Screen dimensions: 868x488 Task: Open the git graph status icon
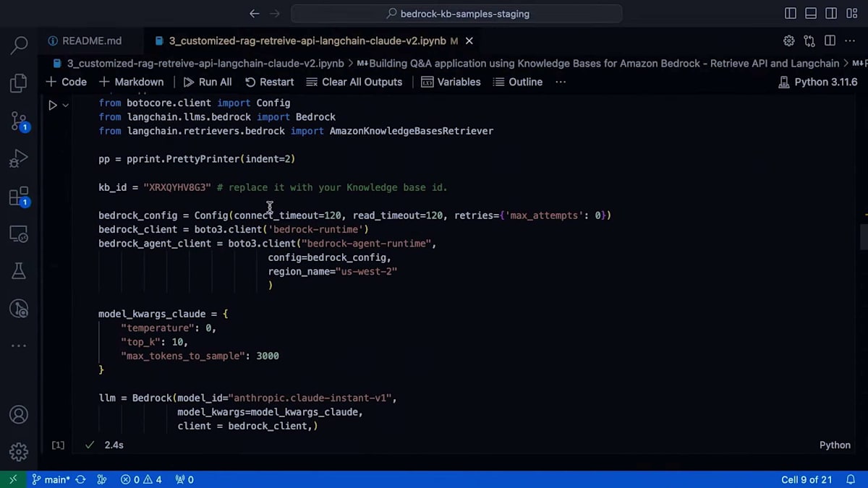click(x=102, y=479)
